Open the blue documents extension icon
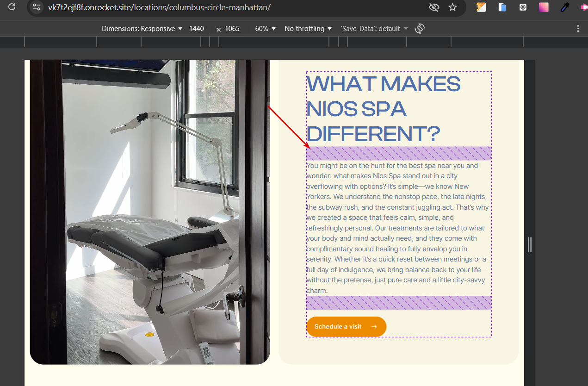This screenshot has height=386, width=588. (x=502, y=7)
